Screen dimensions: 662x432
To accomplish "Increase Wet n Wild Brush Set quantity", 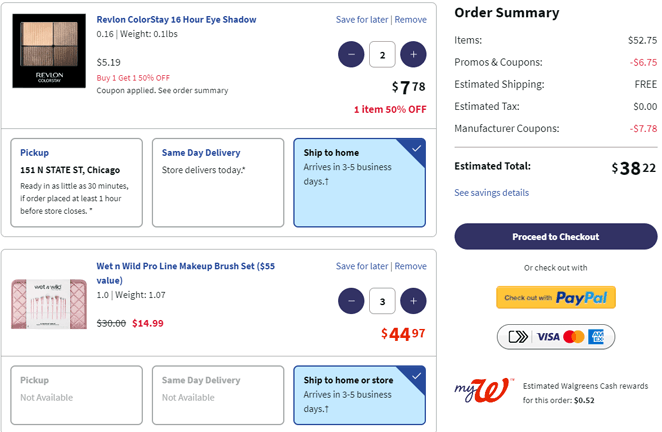I will [x=413, y=300].
